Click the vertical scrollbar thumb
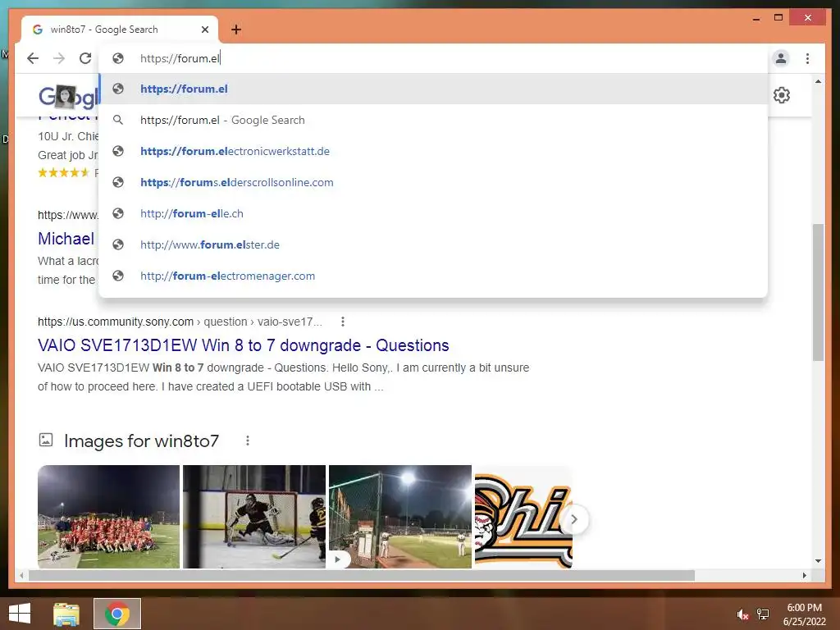840x630 pixels. 818,293
